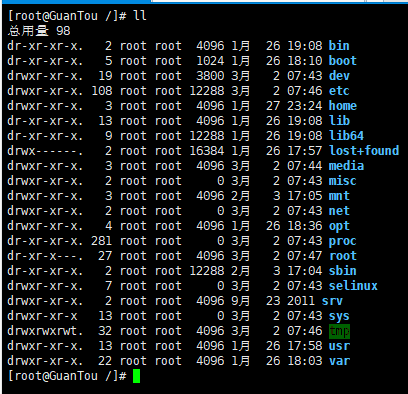The width and height of the screenshot is (408, 394).
Task: Click time '07:47' in the root directory row
Action: point(305,256)
